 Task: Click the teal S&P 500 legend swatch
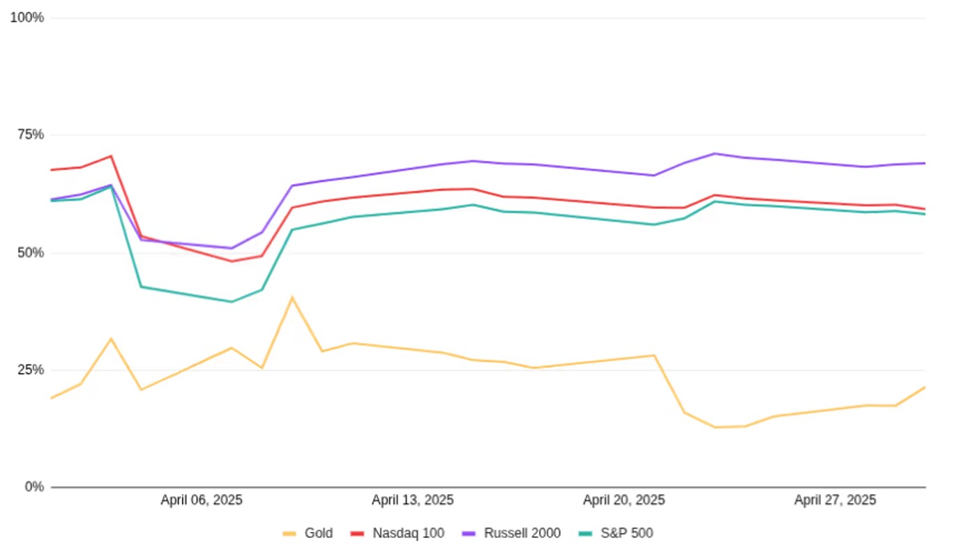(586, 534)
